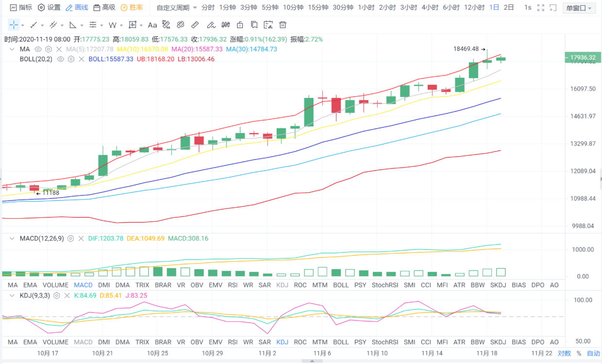Screen dimensions: 602x364
Task: Open the 自定义周期 custom period dropdown
Action: click(177, 8)
